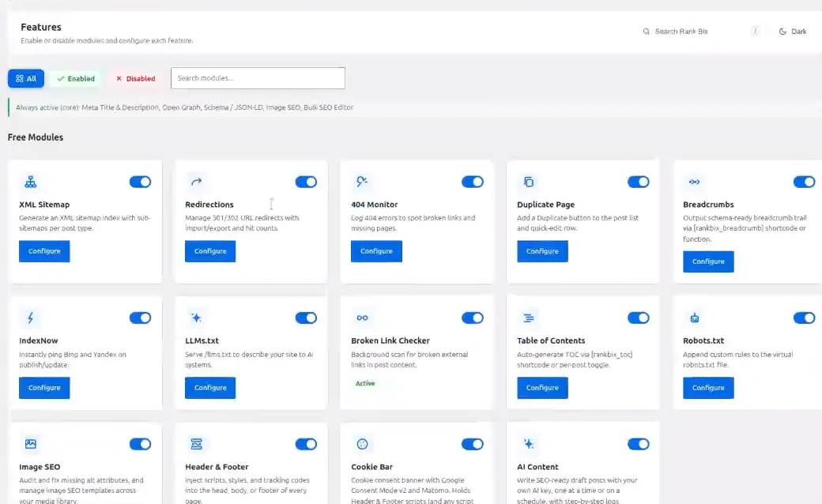Click the Search Rank Bix magnifier icon

(647, 32)
